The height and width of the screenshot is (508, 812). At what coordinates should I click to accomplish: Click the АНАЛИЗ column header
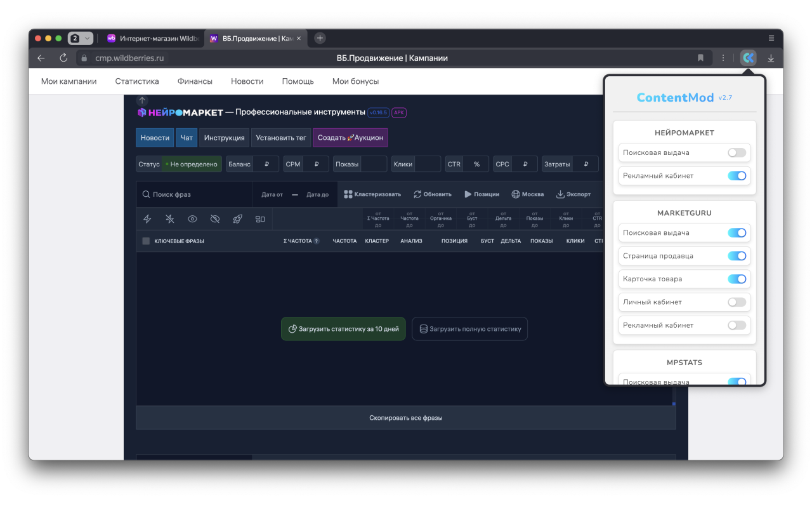tap(411, 241)
